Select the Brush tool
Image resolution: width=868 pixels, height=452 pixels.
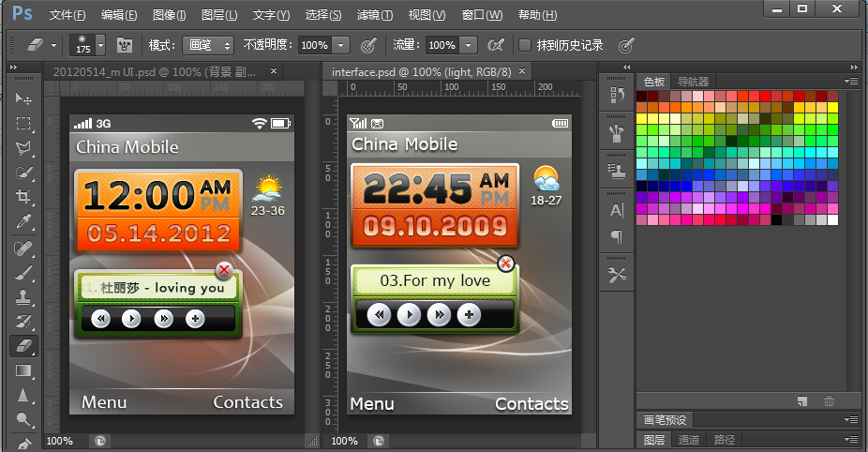(x=23, y=273)
